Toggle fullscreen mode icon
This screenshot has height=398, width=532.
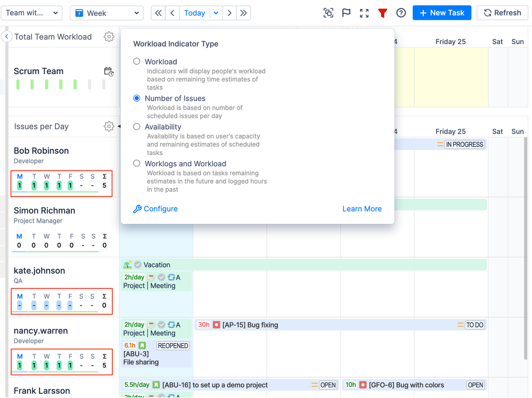364,13
